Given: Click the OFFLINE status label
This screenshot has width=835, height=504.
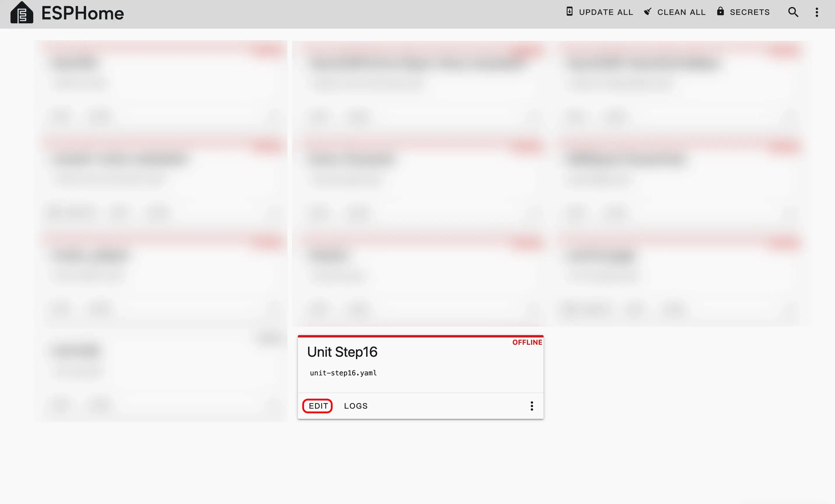Looking at the screenshot, I should click(527, 342).
